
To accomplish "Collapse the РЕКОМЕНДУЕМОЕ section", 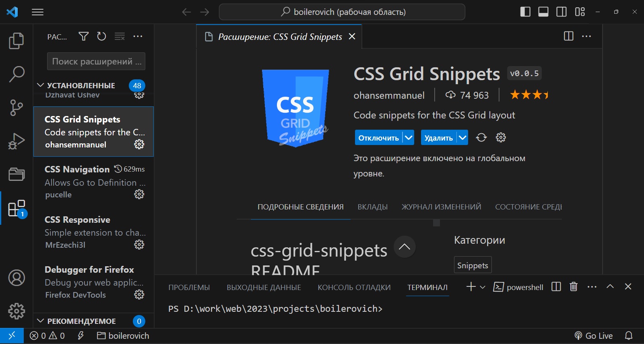I will (x=40, y=321).
